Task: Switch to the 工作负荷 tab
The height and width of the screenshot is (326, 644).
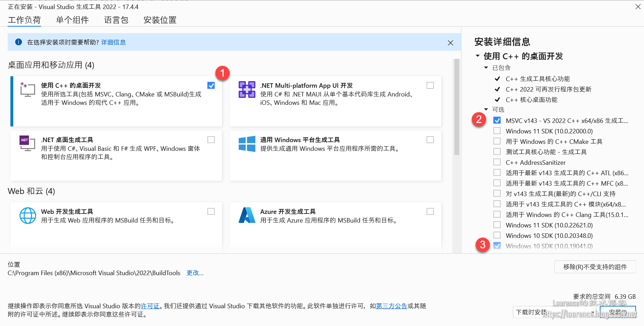Action: click(24, 20)
